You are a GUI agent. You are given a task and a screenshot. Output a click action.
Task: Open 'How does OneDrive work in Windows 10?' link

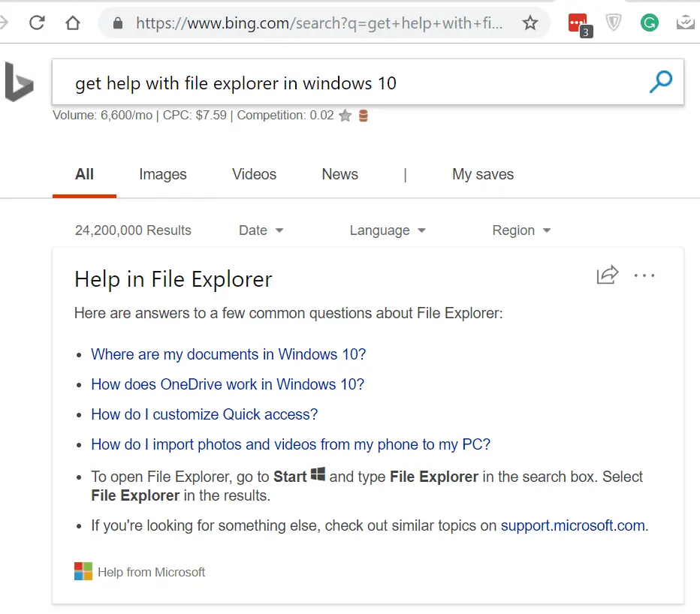coord(228,384)
